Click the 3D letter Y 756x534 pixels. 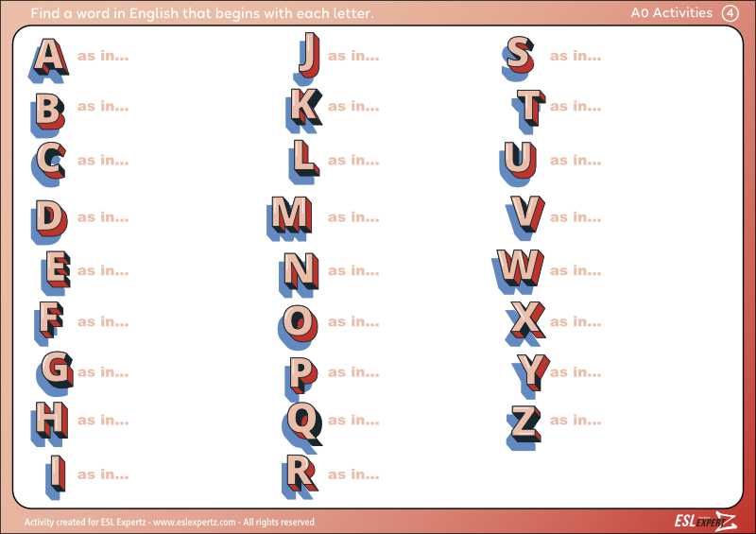[533, 376]
